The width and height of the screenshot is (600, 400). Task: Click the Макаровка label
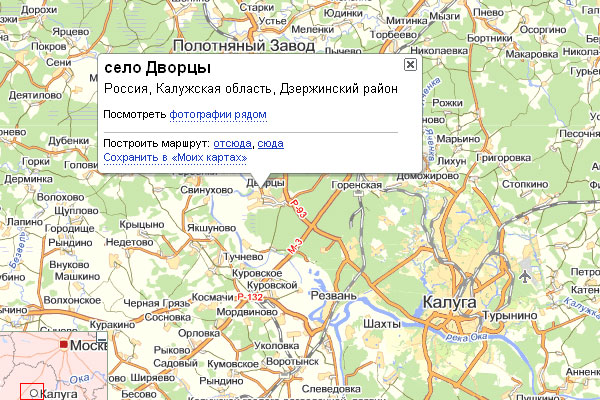[x=532, y=54]
